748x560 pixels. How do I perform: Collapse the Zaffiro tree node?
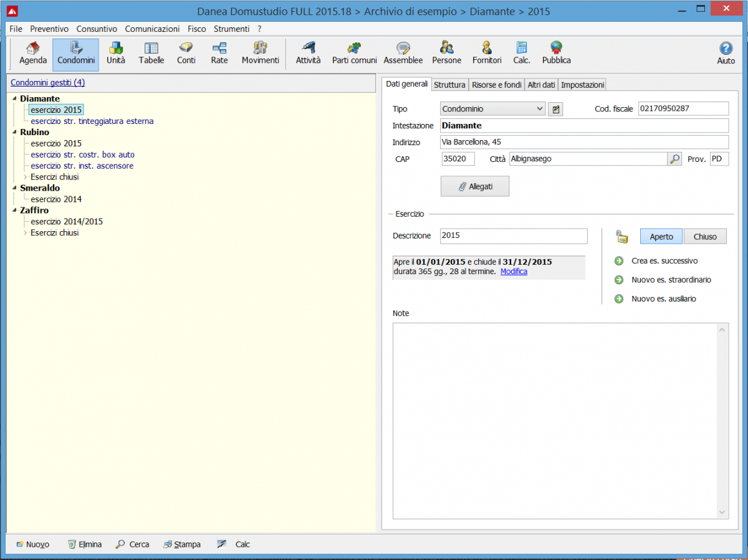tap(14, 211)
